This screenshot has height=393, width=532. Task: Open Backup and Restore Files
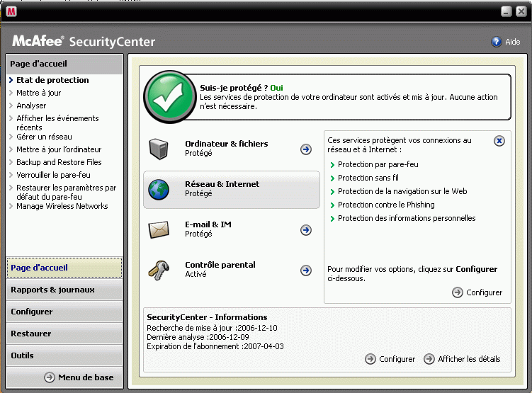59,162
